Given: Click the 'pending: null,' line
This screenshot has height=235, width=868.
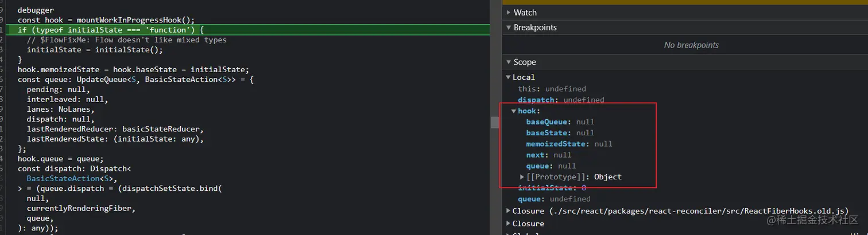Looking at the screenshot, I should [58, 90].
